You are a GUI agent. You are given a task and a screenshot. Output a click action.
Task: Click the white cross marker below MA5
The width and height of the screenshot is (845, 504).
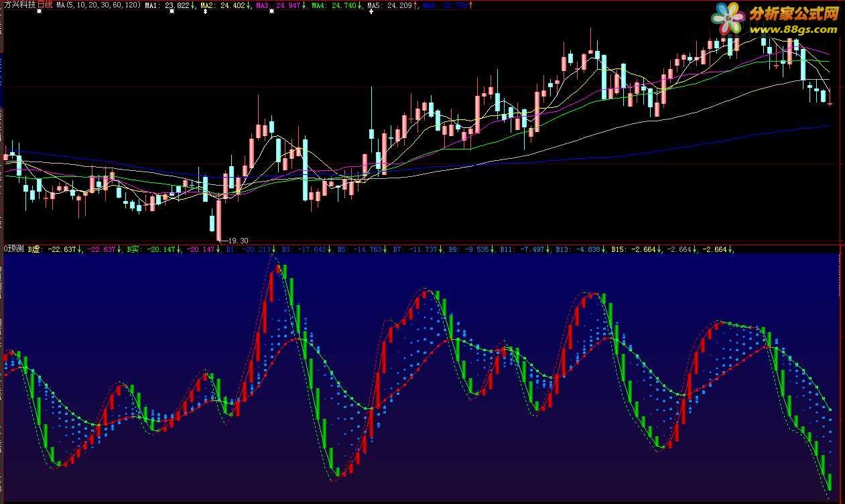coord(372,11)
